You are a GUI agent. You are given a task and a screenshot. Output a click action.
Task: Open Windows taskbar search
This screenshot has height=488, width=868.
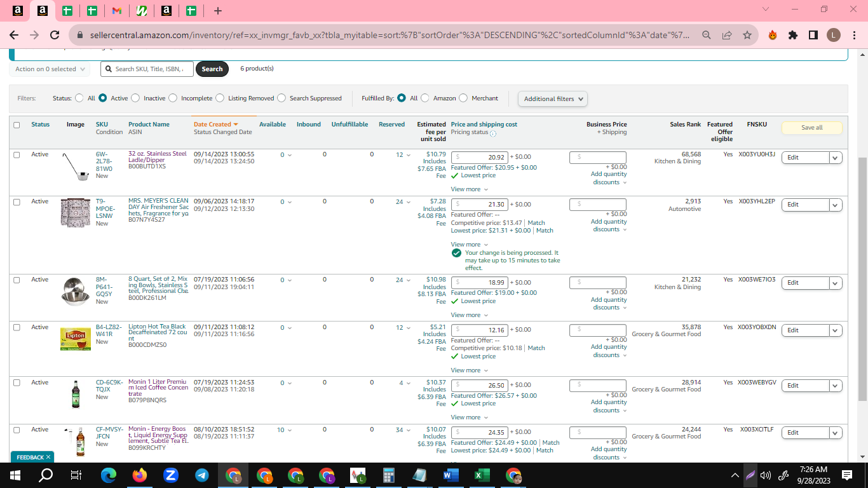pos(46,475)
